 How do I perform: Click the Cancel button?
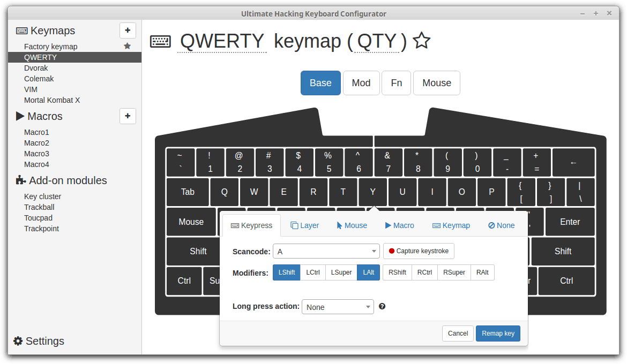[x=458, y=333]
